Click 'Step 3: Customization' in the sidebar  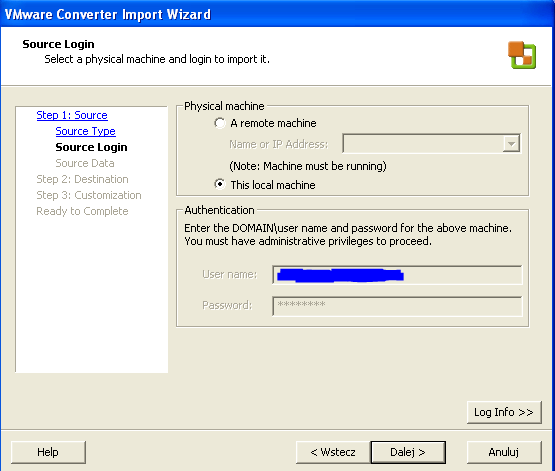(x=89, y=195)
